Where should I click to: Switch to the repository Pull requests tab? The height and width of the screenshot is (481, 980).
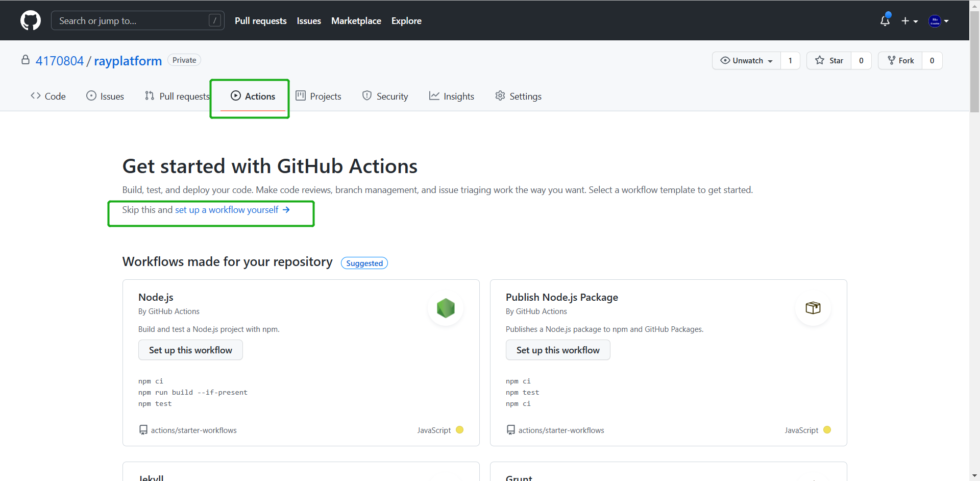[177, 96]
